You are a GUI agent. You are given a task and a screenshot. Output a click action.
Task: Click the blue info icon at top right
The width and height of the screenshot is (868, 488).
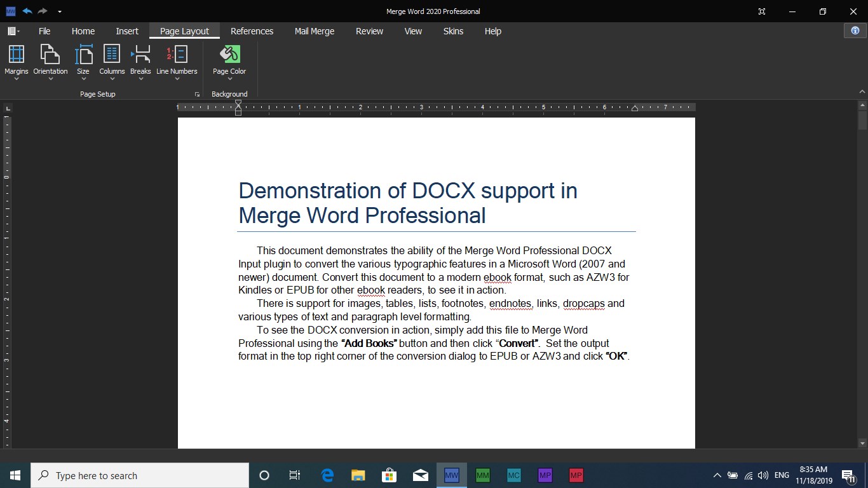(x=855, y=30)
